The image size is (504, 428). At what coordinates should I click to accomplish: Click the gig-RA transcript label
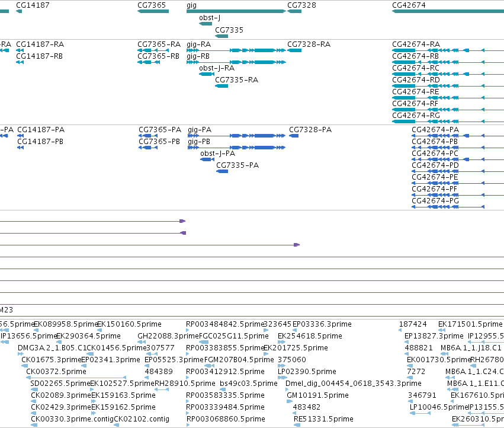tap(198, 44)
